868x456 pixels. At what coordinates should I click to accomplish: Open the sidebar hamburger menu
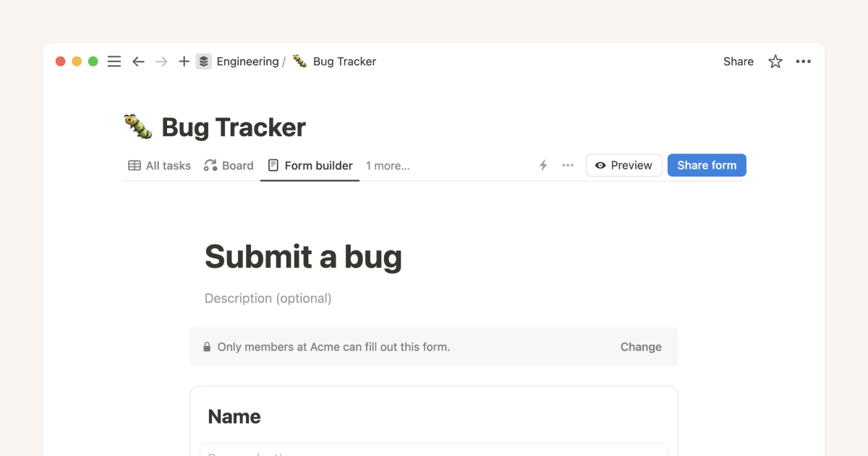[114, 62]
